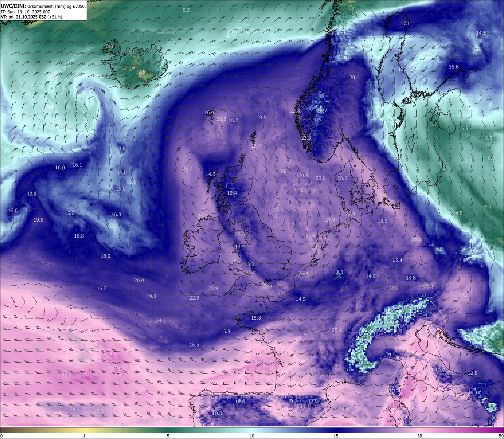
Task: Click the value 24.1 near bottom left
Action: pyautogui.click(x=74, y=409)
